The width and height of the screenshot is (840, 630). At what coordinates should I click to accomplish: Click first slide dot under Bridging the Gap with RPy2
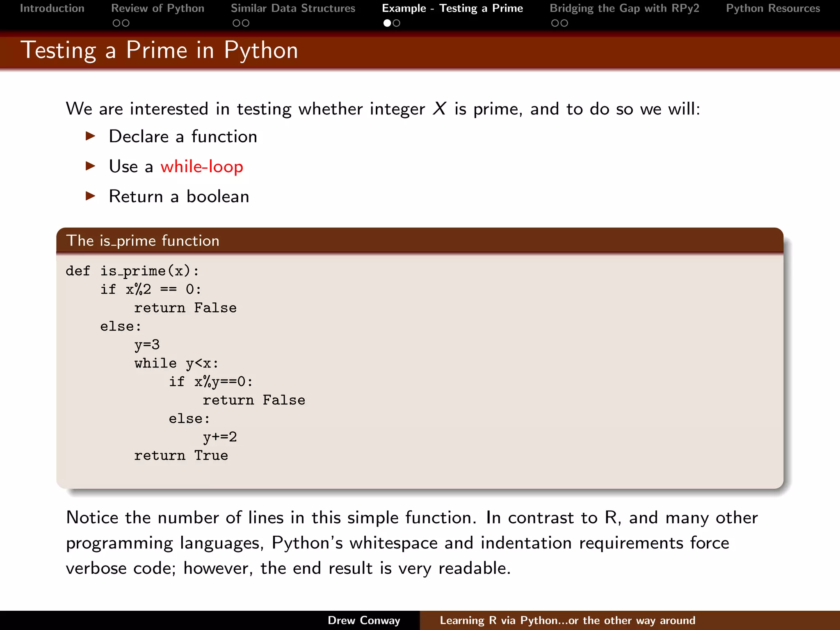point(555,23)
